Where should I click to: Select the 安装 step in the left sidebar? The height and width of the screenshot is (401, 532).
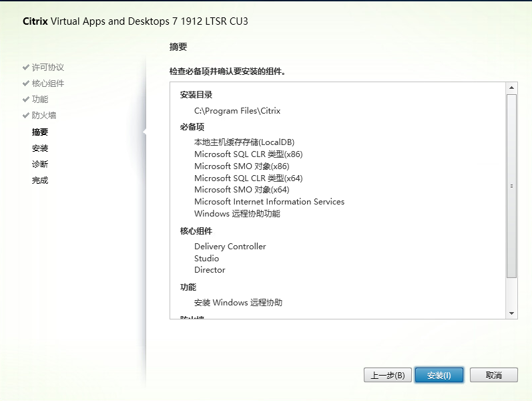coord(40,148)
